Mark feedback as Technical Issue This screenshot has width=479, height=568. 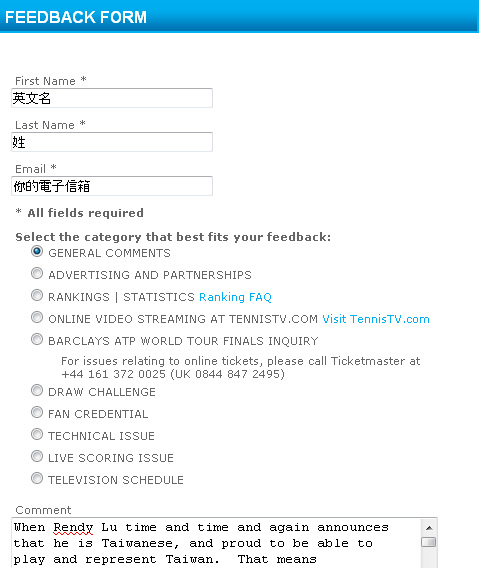(37, 434)
